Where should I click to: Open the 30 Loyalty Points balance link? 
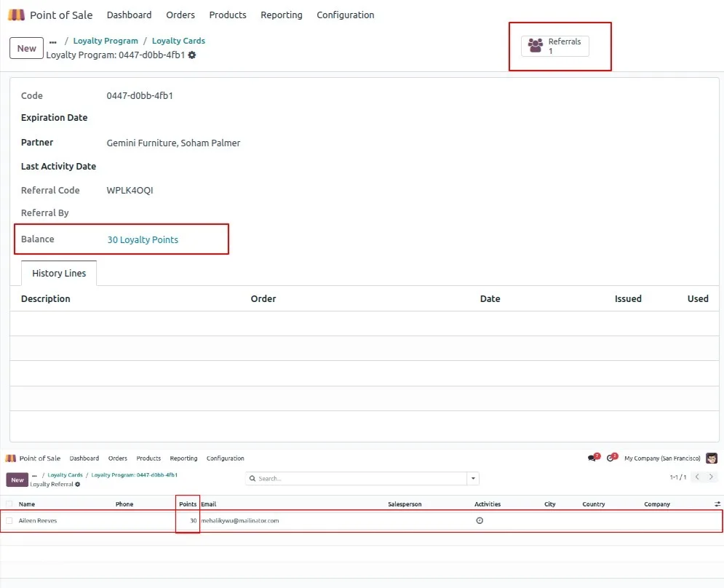click(x=143, y=239)
